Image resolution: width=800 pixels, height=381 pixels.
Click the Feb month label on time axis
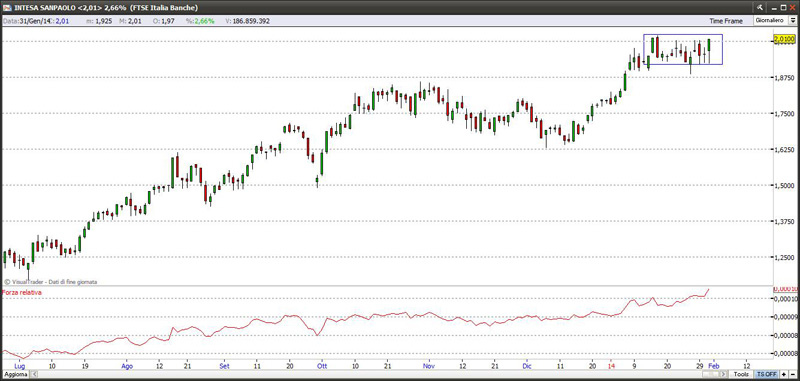point(715,366)
